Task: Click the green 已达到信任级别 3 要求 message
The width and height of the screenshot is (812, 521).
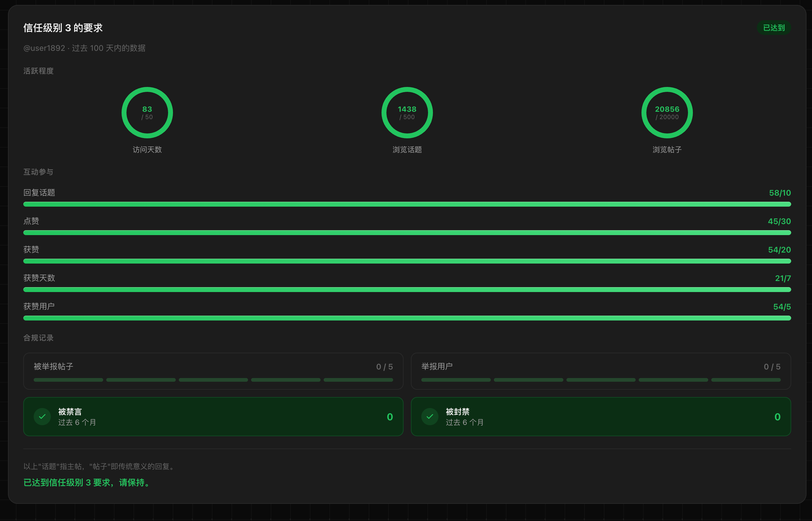Action: [87, 482]
